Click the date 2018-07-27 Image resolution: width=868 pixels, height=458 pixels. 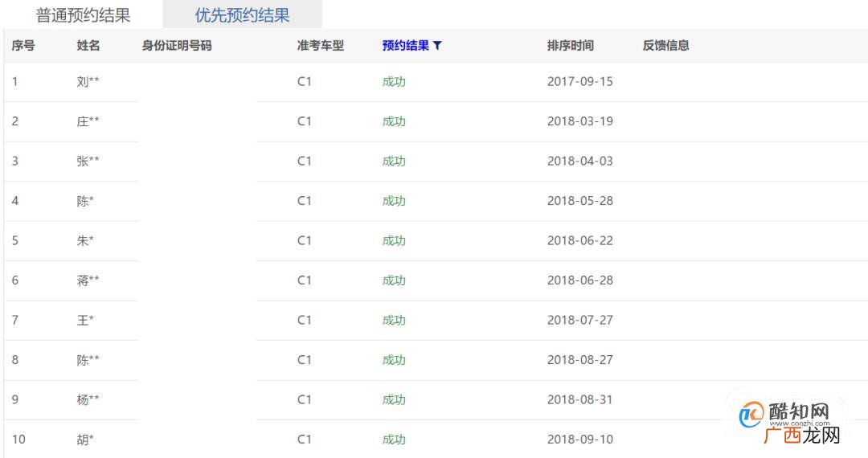tap(580, 321)
